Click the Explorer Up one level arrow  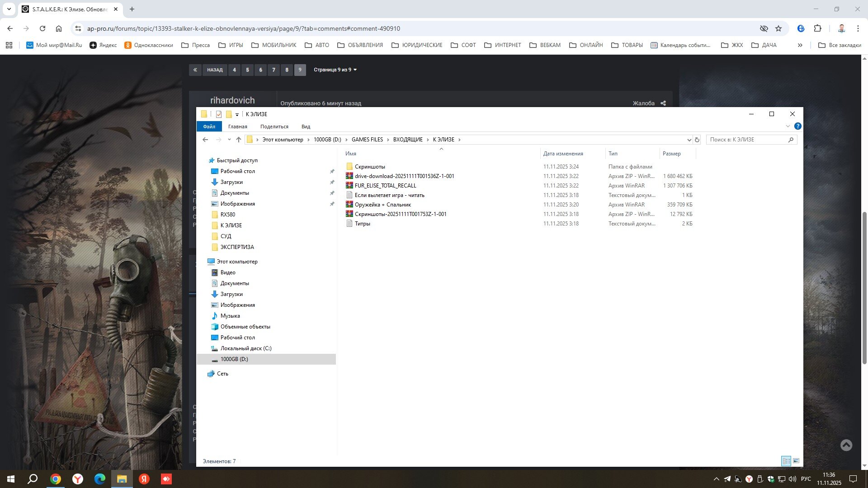point(239,140)
